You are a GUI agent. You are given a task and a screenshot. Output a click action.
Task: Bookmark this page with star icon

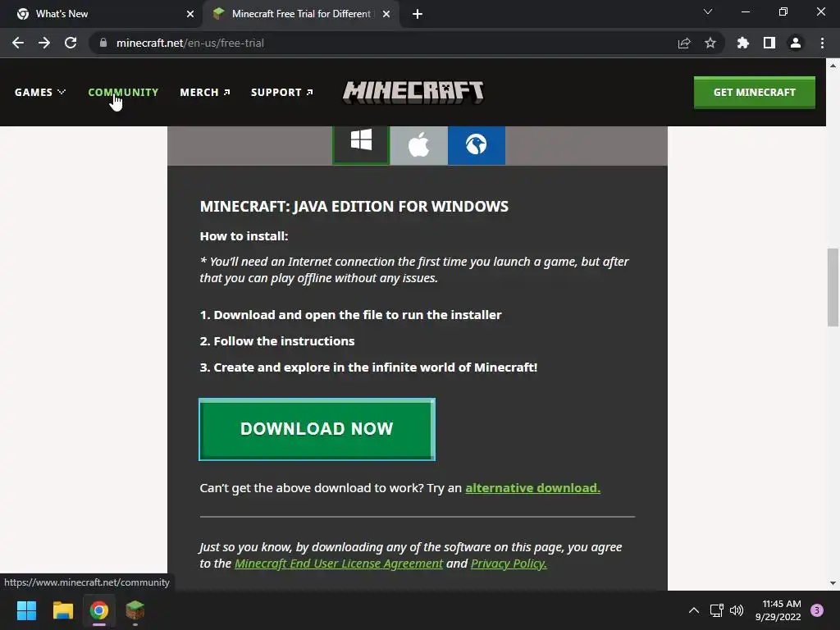pos(710,43)
